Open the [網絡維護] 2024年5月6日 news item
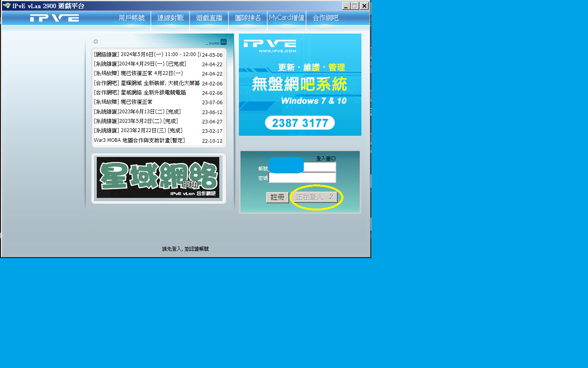 pos(147,54)
